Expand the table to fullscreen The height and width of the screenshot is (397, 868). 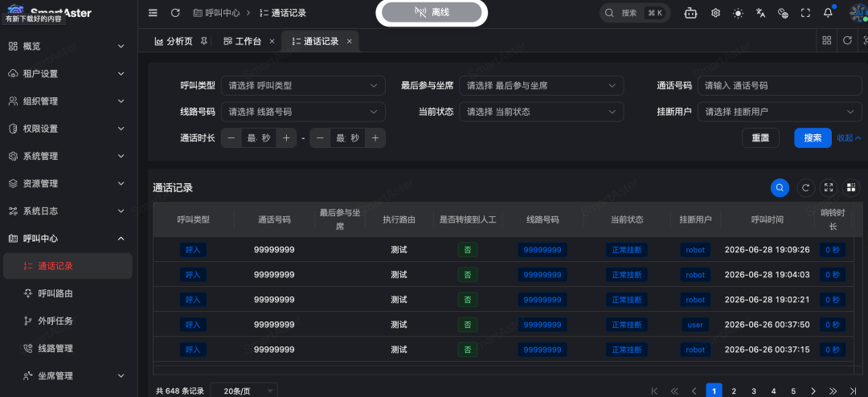829,188
